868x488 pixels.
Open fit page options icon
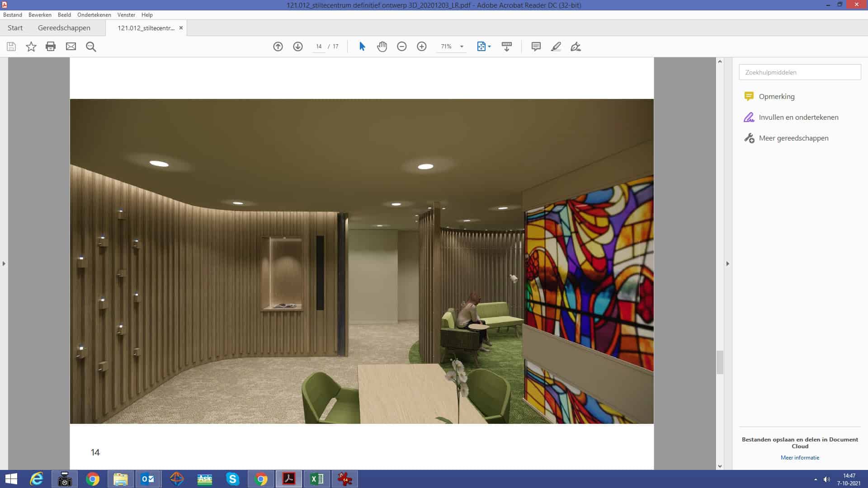484,47
